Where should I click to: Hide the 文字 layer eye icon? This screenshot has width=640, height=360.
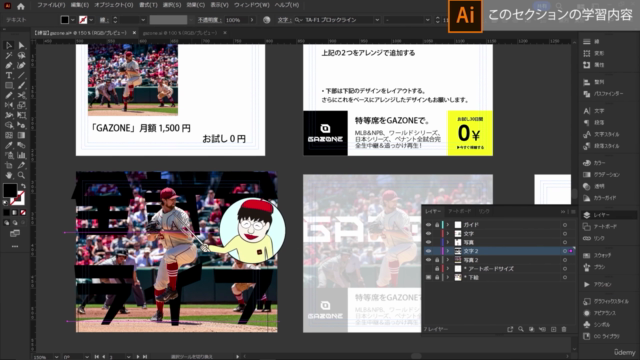click(428, 233)
